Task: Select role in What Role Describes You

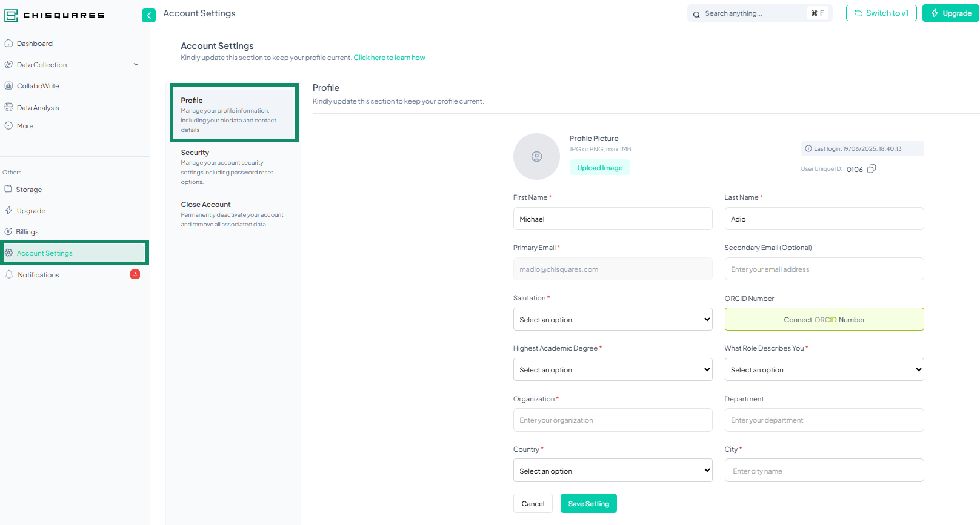Action: tap(824, 370)
